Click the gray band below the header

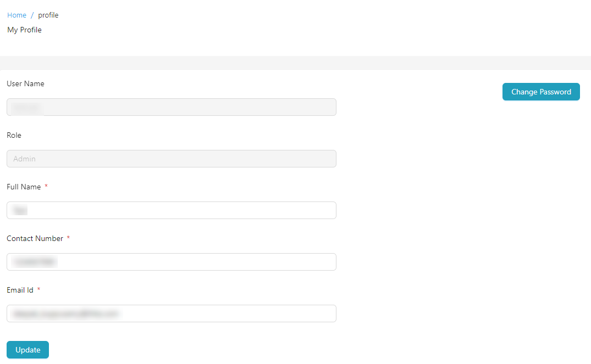(295, 62)
